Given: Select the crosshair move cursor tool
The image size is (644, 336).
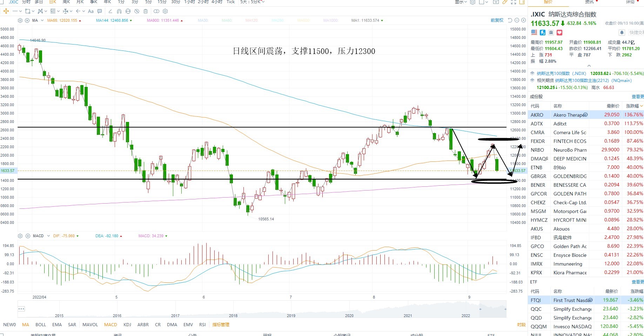Looking at the screenshot, I should pyautogui.click(x=6, y=11).
